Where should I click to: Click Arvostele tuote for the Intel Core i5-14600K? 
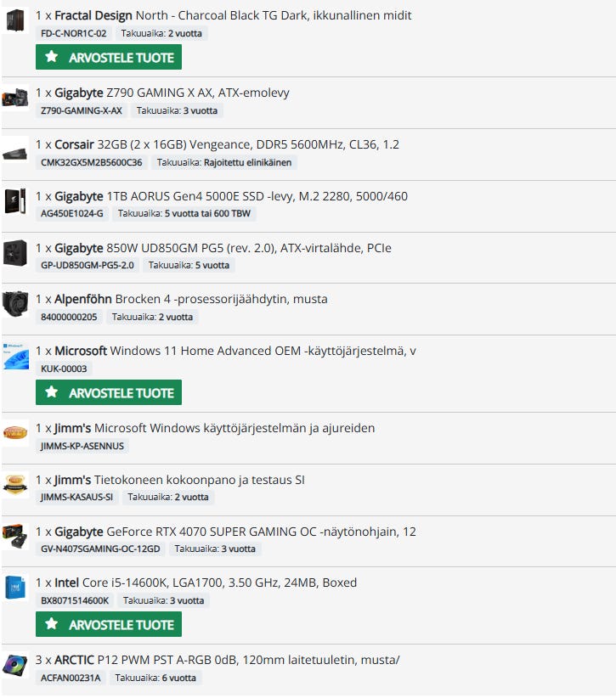tap(109, 624)
